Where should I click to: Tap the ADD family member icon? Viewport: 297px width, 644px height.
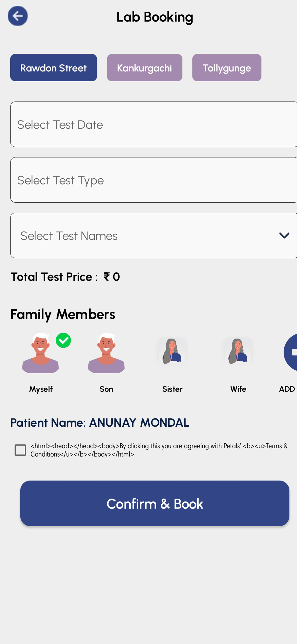point(291,352)
